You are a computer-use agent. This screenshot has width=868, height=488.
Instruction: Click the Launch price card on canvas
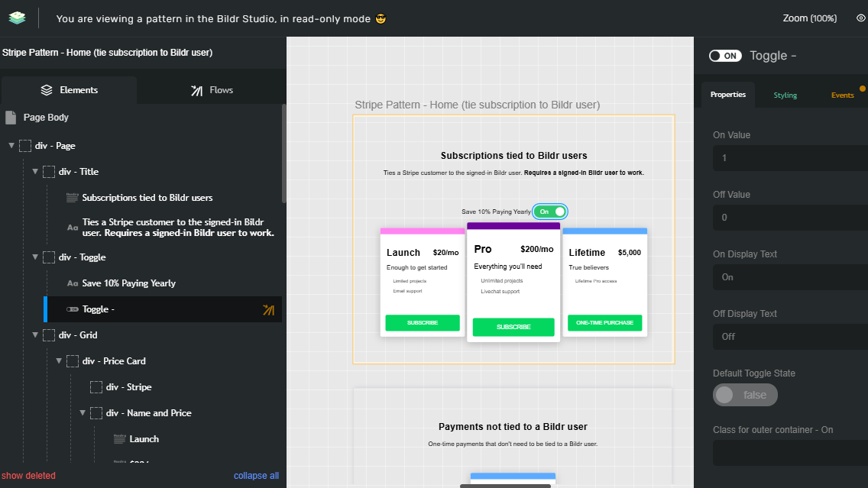click(423, 282)
